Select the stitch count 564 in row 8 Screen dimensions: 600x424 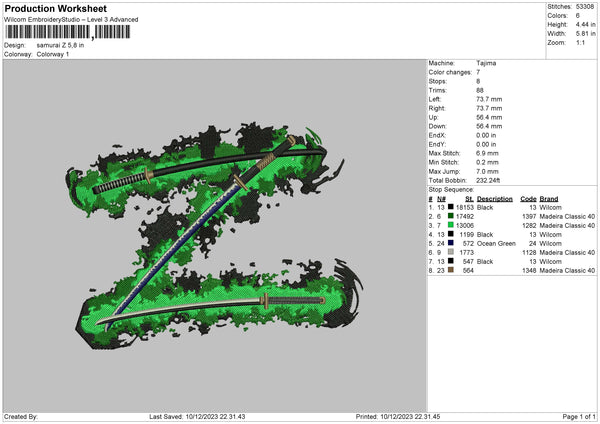click(468, 271)
